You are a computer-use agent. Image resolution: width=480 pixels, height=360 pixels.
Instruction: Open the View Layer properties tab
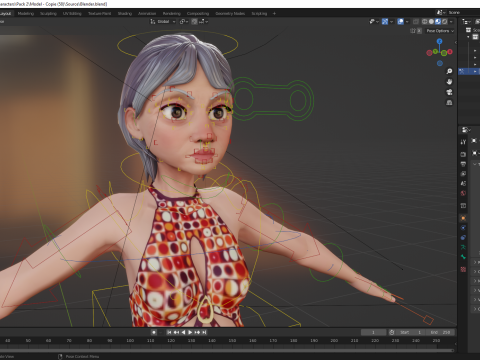point(463,174)
